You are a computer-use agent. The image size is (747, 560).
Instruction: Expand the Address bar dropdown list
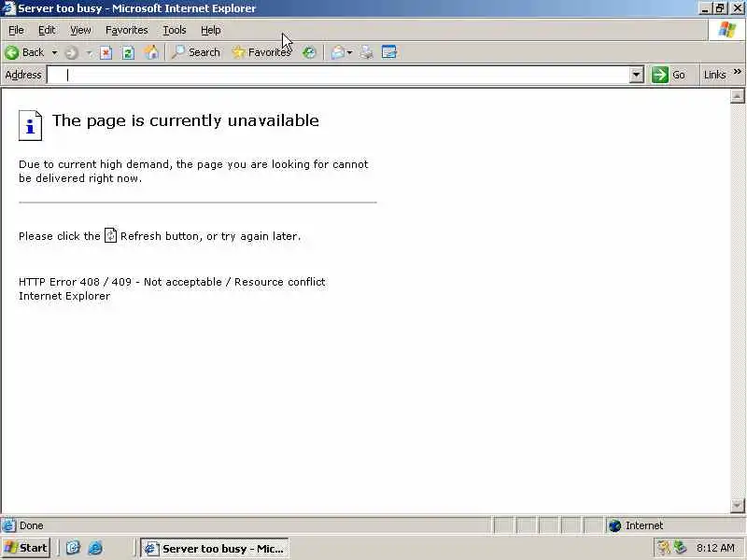(x=637, y=75)
